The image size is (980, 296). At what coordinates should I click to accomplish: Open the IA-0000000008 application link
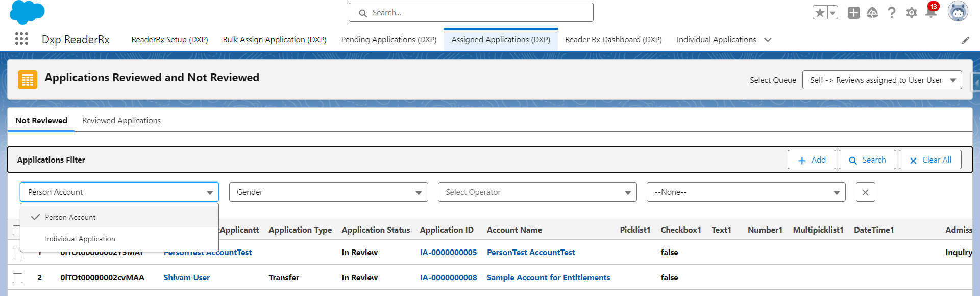pos(448,278)
